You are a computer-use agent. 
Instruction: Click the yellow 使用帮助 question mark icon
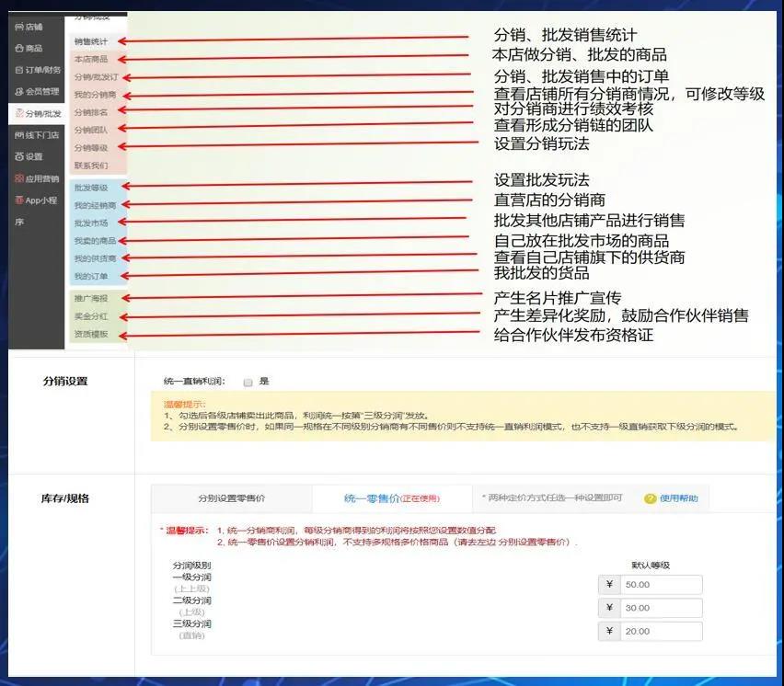650,498
